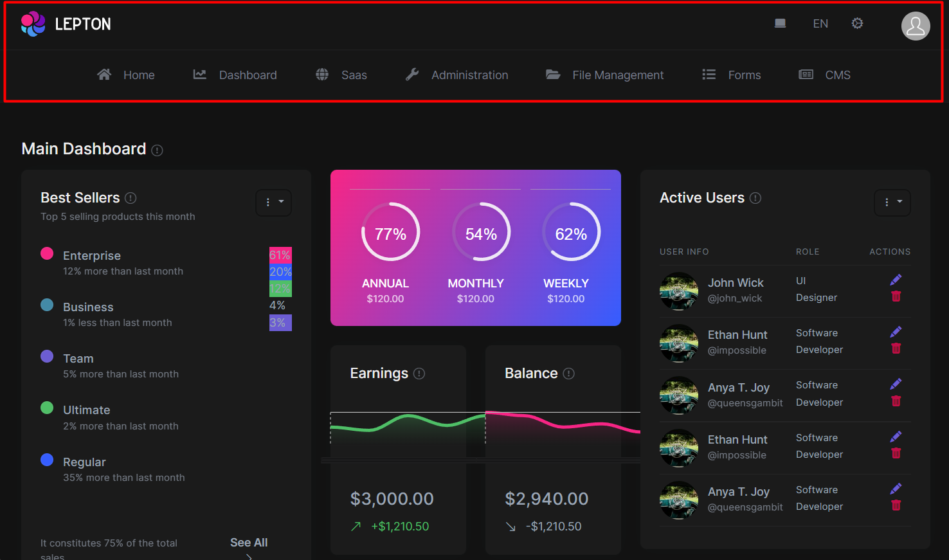Click the CMS newspaper icon
Screen dimensions: 949x560
(806, 75)
